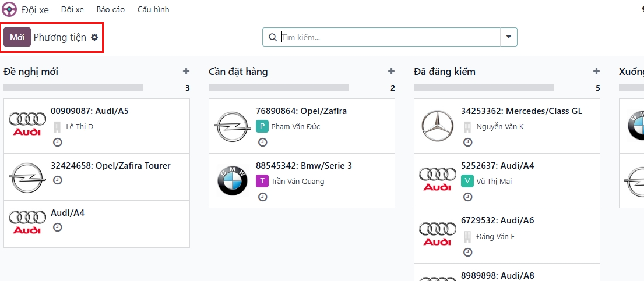The height and width of the screenshot is (281, 644).
Task: Click driver name Phạm Văn Đức
Action: 295,127
